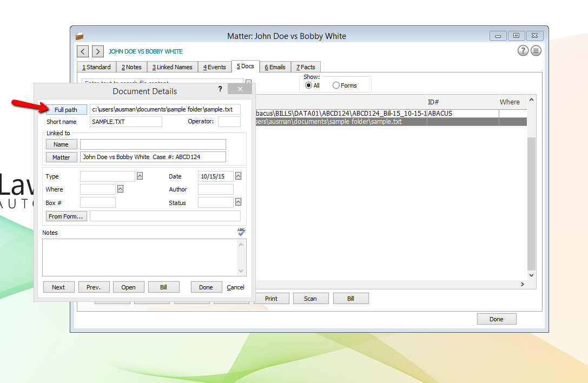The width and height of the screenshot is (588, 383).
Task: Open the Type dropdown selector
Action: (x=138, y=175)
